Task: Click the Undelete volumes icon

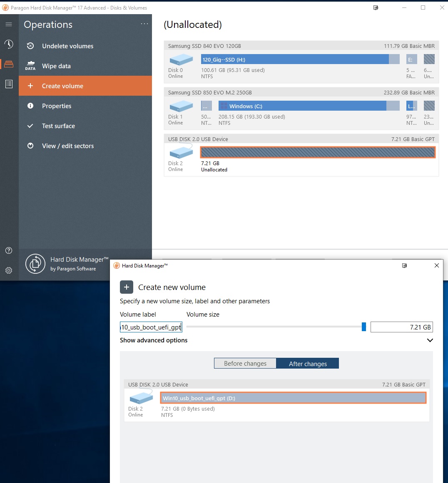Action: coord(30,46)
